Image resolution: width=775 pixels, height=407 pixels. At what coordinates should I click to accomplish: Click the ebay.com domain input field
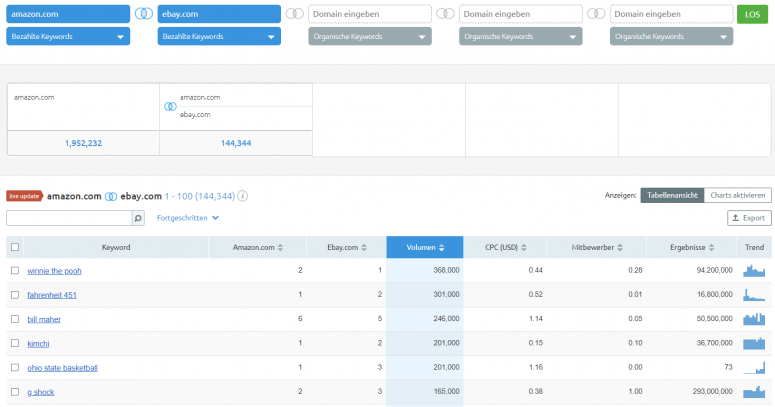click(219, 14)
